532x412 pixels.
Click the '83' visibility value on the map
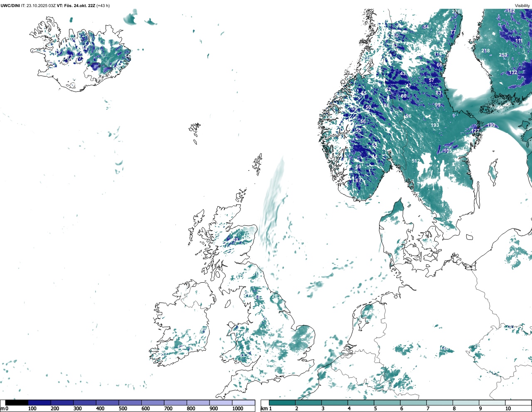pos(438,93)
